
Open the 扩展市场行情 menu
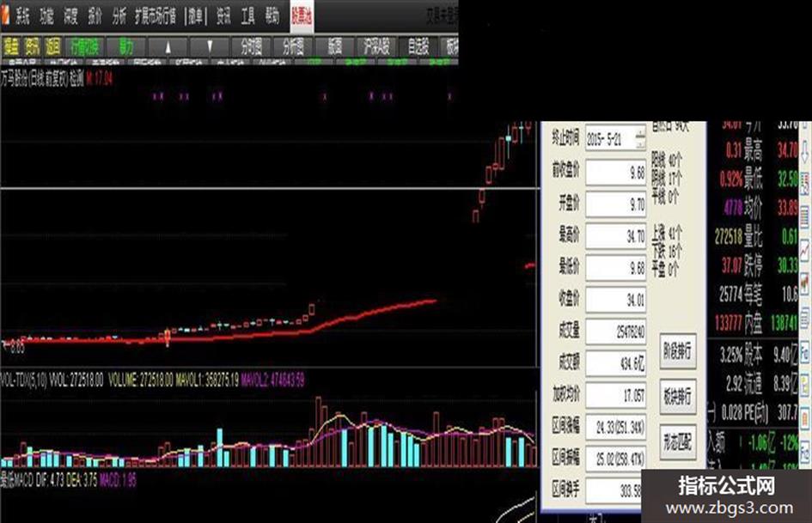coord(156,16)
